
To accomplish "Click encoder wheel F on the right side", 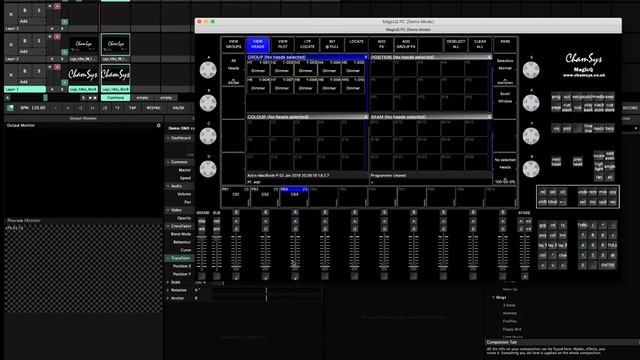I will [531, 103].
